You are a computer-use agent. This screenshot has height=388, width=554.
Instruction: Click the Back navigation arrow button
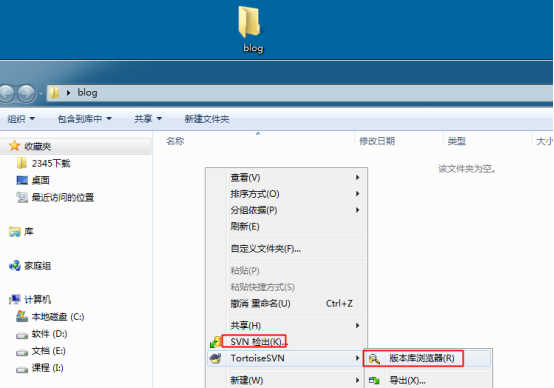6,93
